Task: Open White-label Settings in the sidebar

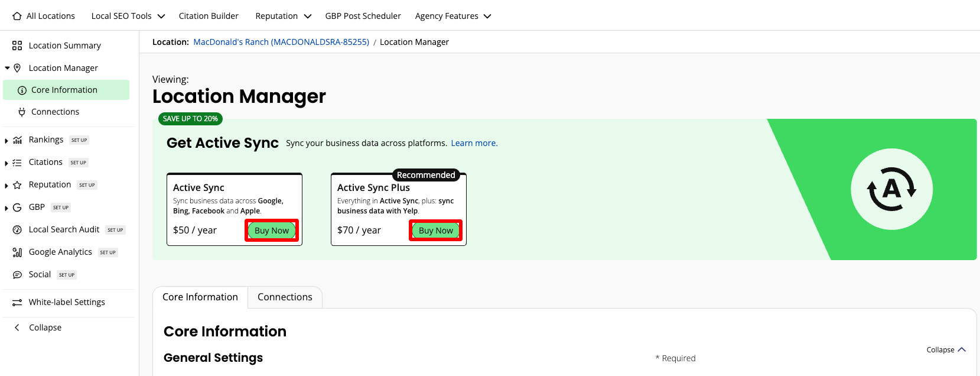Action: click(x=66, y=302)
